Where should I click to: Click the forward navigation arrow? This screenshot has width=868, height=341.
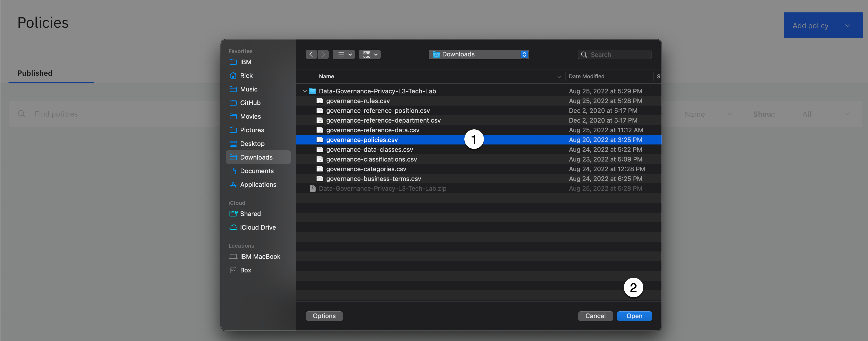click(323, 54)
